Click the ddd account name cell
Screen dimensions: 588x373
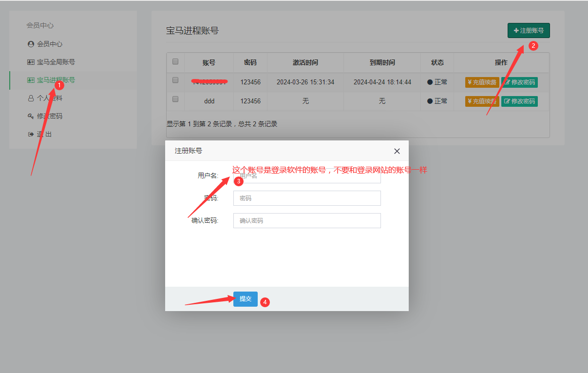pyautogui.click(x=209, y=101)
